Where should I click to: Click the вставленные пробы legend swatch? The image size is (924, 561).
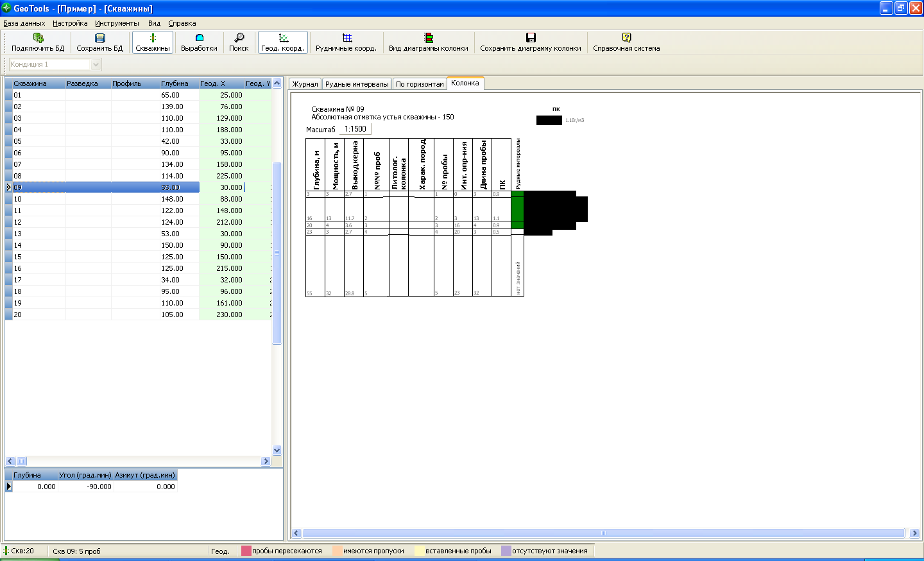[420, 551]
